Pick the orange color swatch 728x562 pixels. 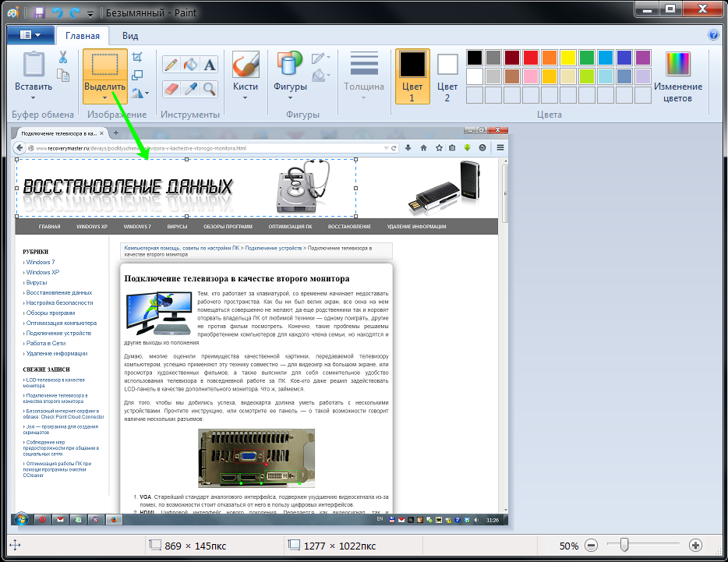point(550,58)
